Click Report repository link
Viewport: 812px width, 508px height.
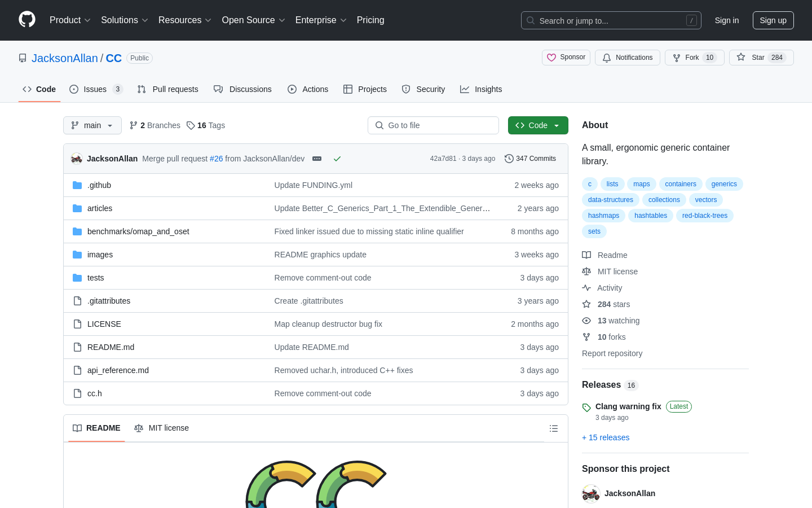(612, 353)
